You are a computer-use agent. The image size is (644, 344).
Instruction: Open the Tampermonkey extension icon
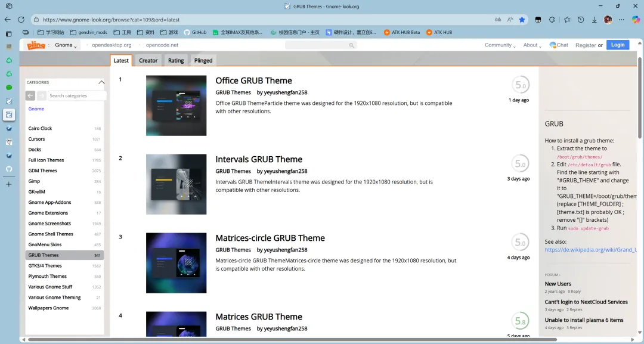tap(538, 19)
